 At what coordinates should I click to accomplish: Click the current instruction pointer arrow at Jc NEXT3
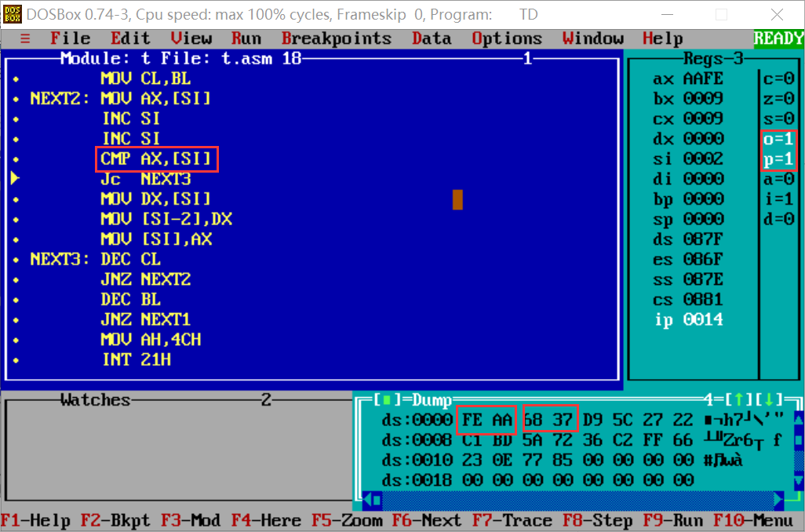click(15, 178)
